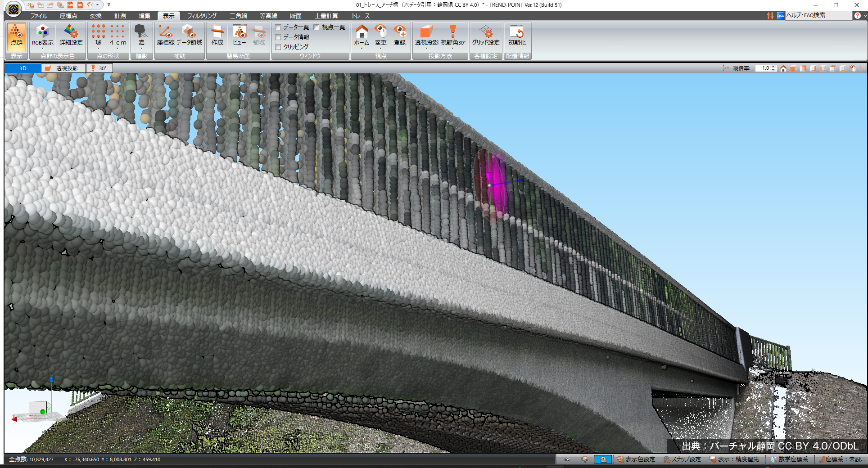Open the 土量計算 ribbon tab
This screenshot has height=468, width=868.
[x=326, y=16]
